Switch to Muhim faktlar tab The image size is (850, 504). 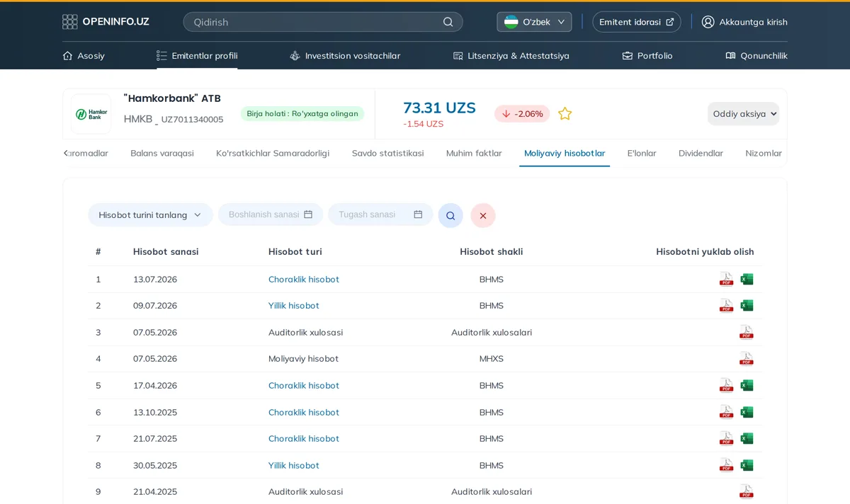pyautogui.click(x=474, y=153)
